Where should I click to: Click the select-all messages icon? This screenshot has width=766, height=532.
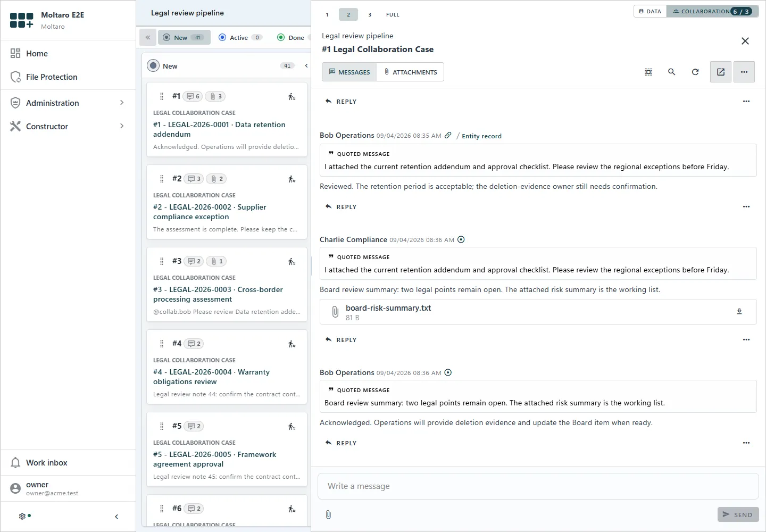[x=648, y=72]
